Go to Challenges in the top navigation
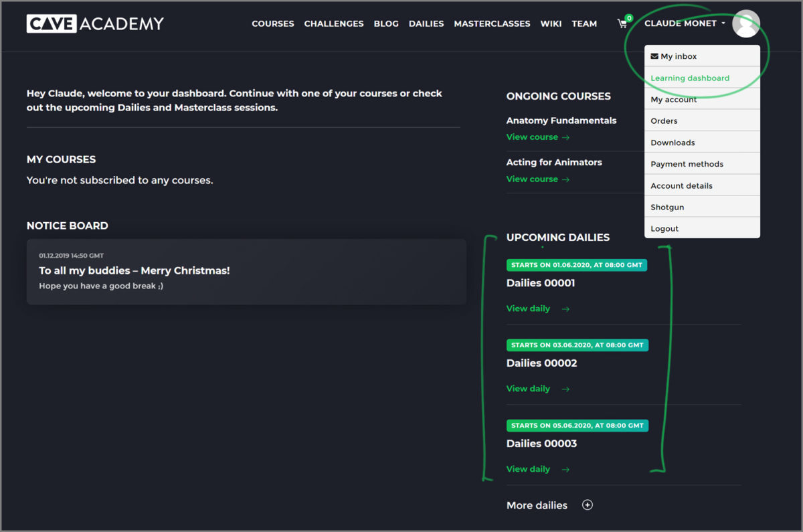Screen dimensions: 803x532 point(334,23)
